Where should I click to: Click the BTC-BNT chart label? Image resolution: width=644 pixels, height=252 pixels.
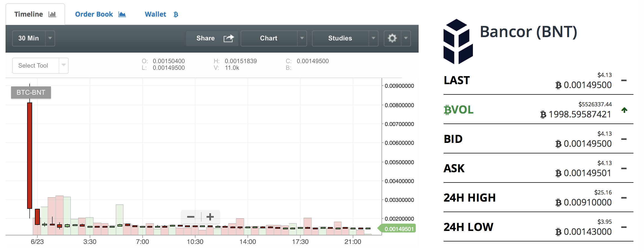pyautogui.click(x=31, y=92)
